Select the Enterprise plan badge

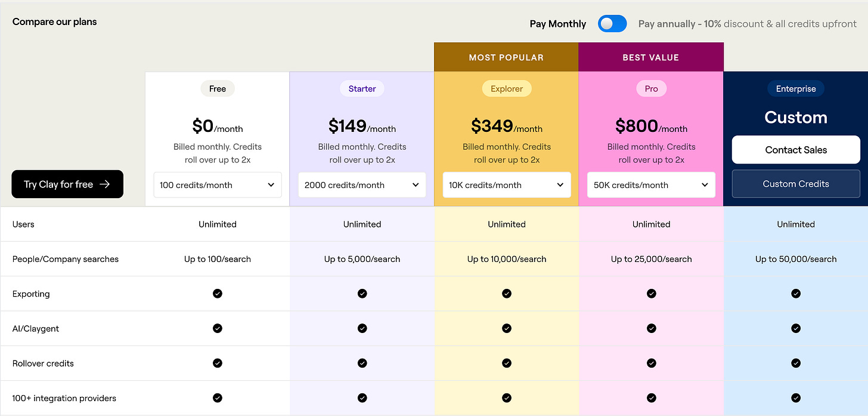pyautogui.click(x=796, y=89)
